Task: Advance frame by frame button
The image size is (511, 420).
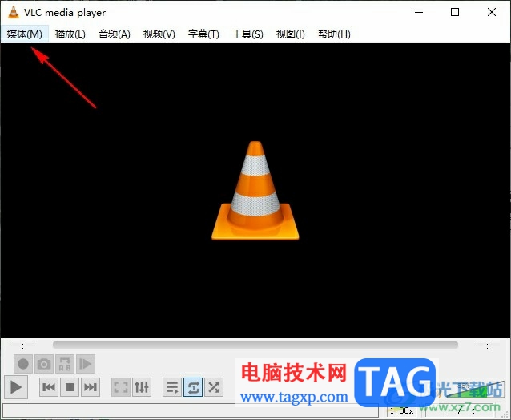Action: 86,364
